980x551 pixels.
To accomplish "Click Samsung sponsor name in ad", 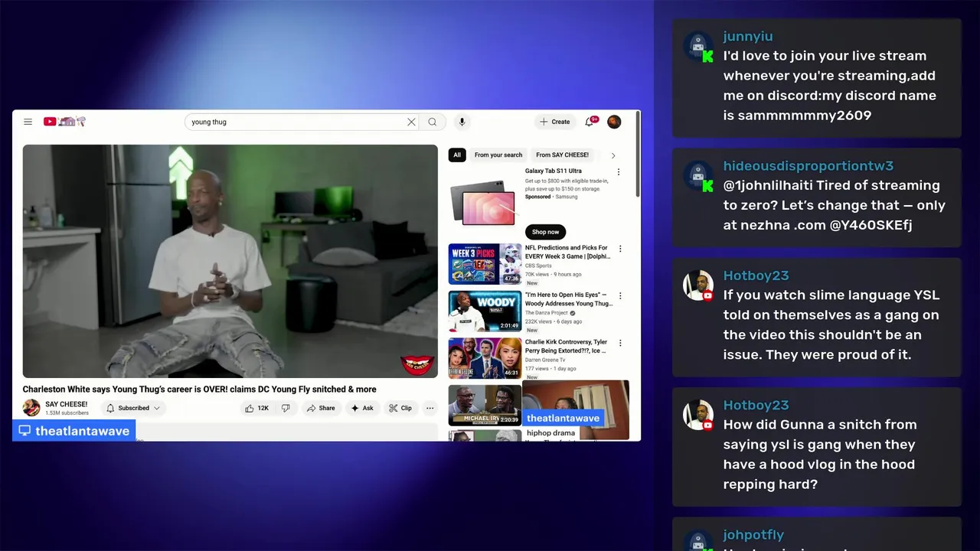I will (566, 197).
